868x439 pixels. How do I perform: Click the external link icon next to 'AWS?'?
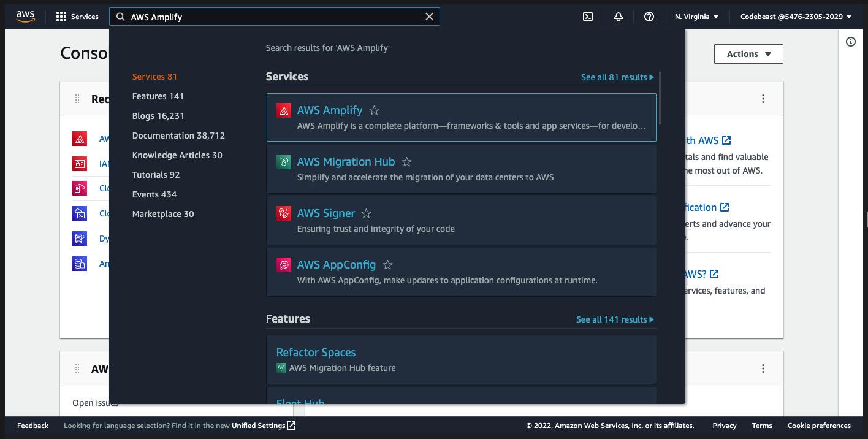coord(714,274)
